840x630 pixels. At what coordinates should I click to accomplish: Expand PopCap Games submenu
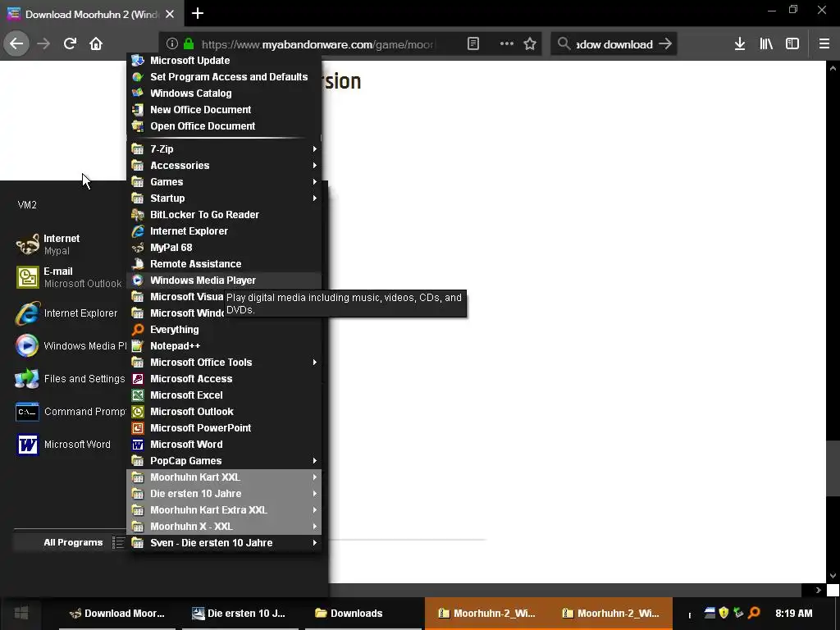pyautogui.click(x=224, y=461)
